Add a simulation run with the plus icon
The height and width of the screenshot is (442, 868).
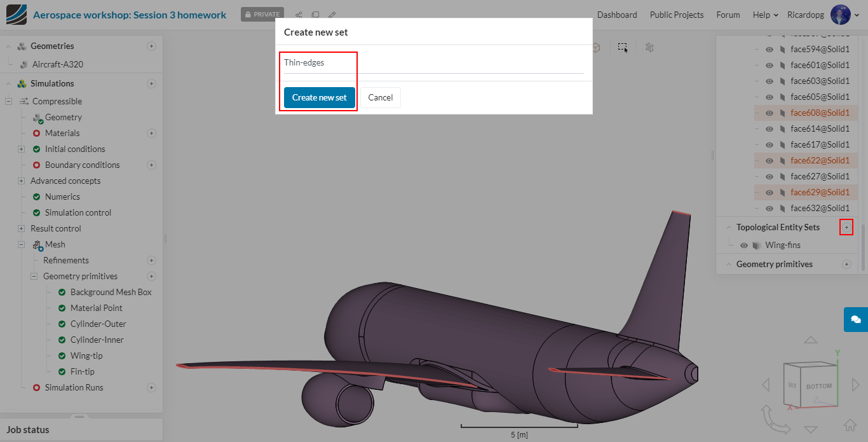[x=151, y=387]
